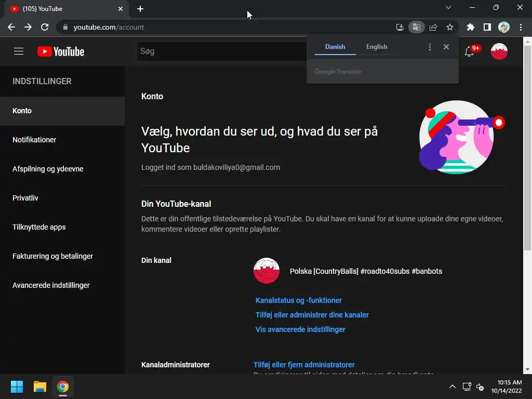Toggle the Google Translate icon in address bar
The height and width of the screenshot is (399, 532).
point(416,27)
